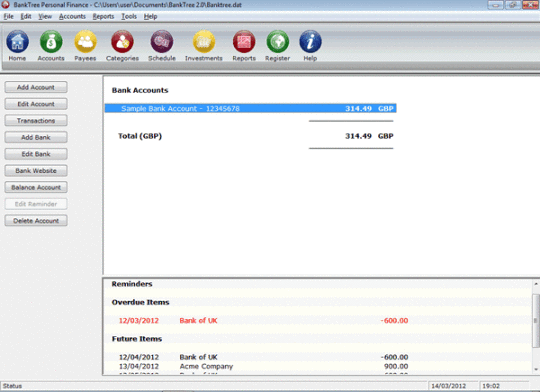Open the Tools menu
The image size is (540, 392).
(x=129, y=16)
